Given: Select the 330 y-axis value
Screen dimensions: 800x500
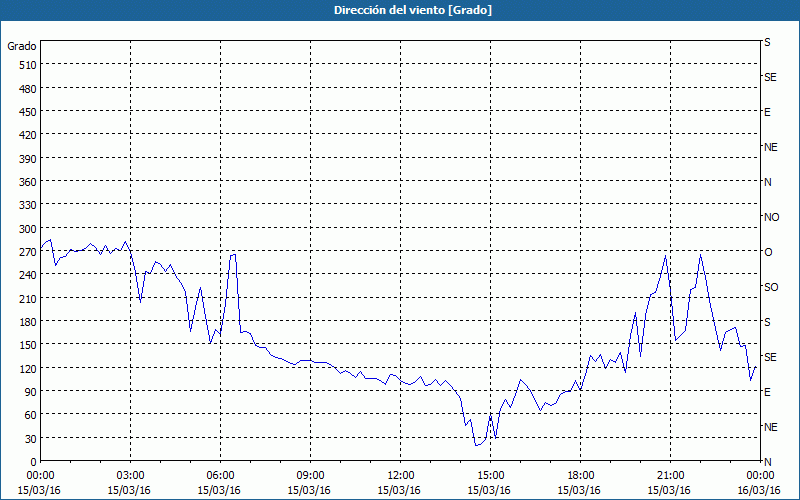Looking at the screenshot, I should pyautogui.click(x=29, y=206).
